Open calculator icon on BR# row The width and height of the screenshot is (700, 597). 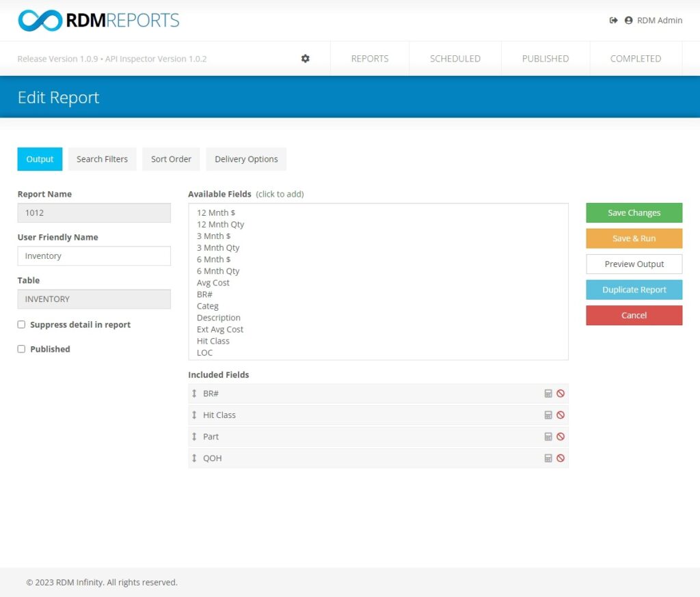click(548, 393)
